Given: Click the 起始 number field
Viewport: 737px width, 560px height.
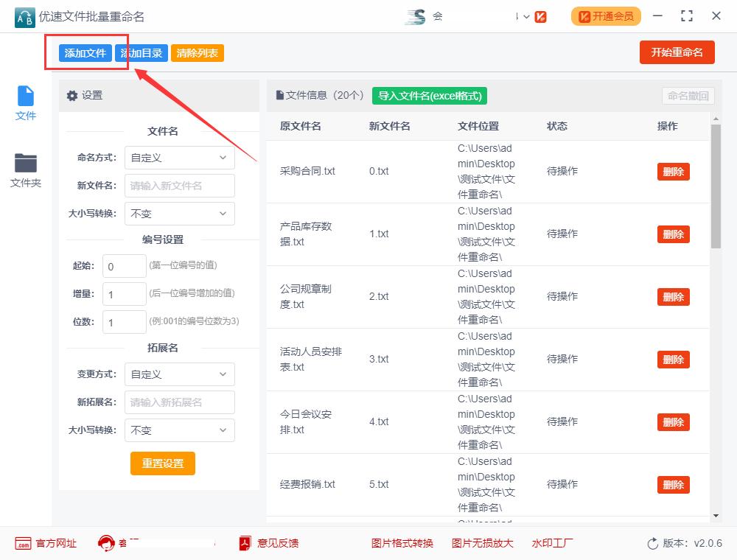Looking at the screenshot, I should pos(124,266).
